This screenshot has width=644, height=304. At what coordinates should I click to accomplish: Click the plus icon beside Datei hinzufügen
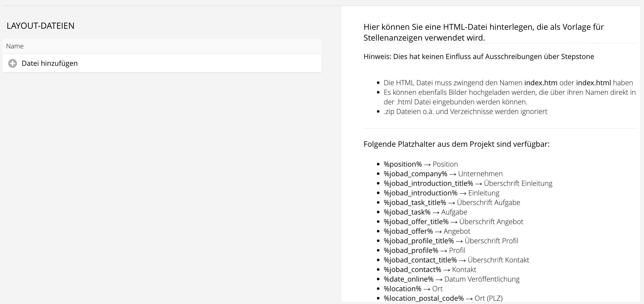[13, 63]
